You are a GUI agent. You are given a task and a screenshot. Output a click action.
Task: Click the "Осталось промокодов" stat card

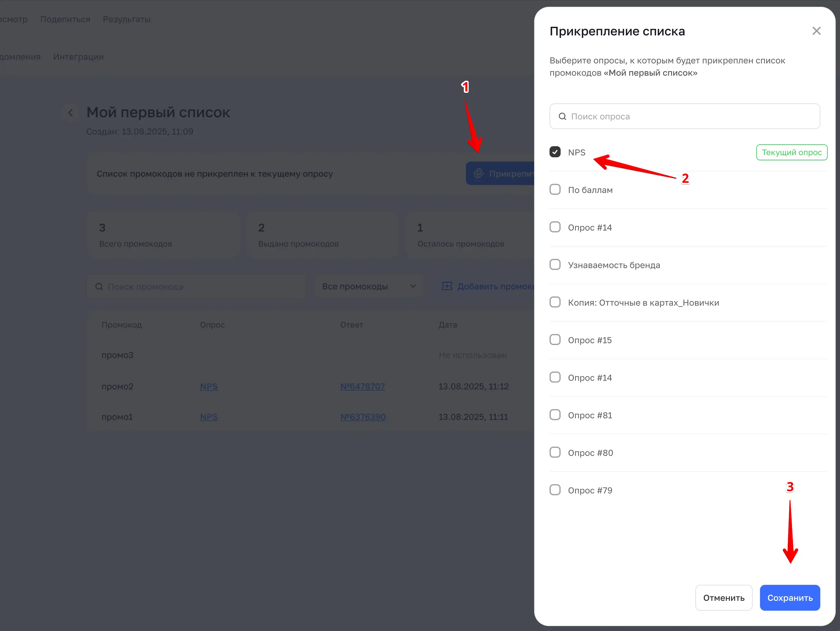pos(470,235)
